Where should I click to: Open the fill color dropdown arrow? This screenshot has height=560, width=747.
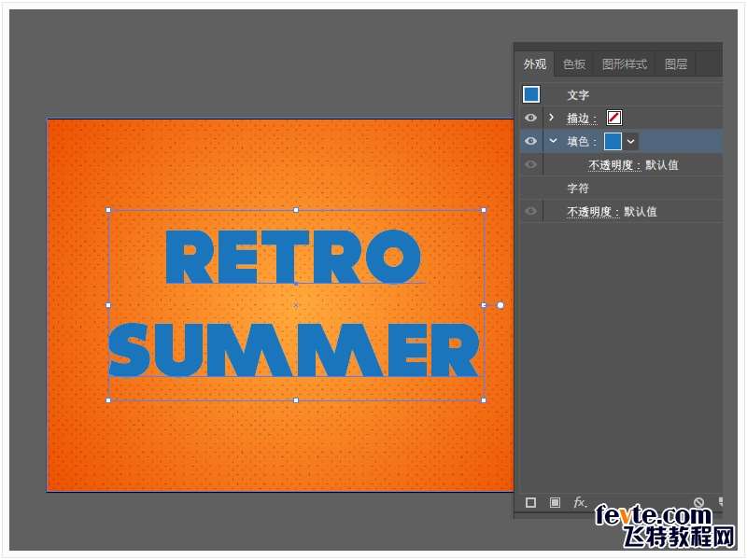point(631,141)
